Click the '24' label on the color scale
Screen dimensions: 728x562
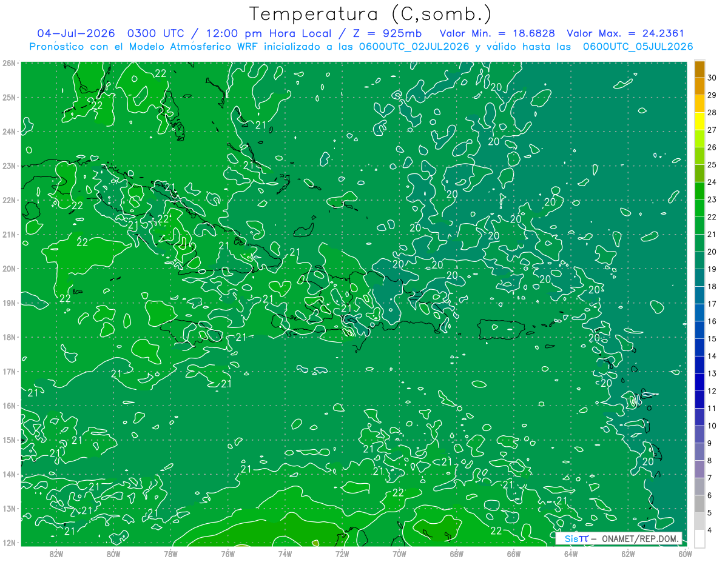(x=712, y=182)
